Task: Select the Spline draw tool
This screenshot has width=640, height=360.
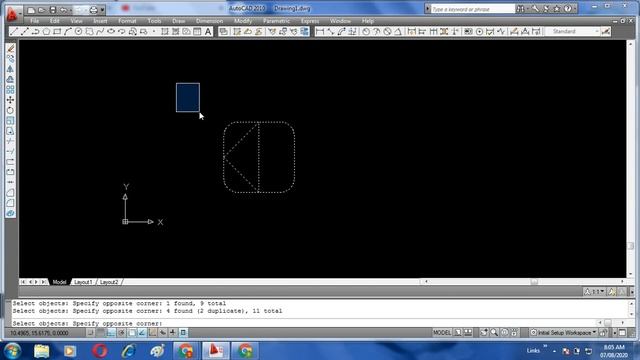Action: click(x=100, y=31)
